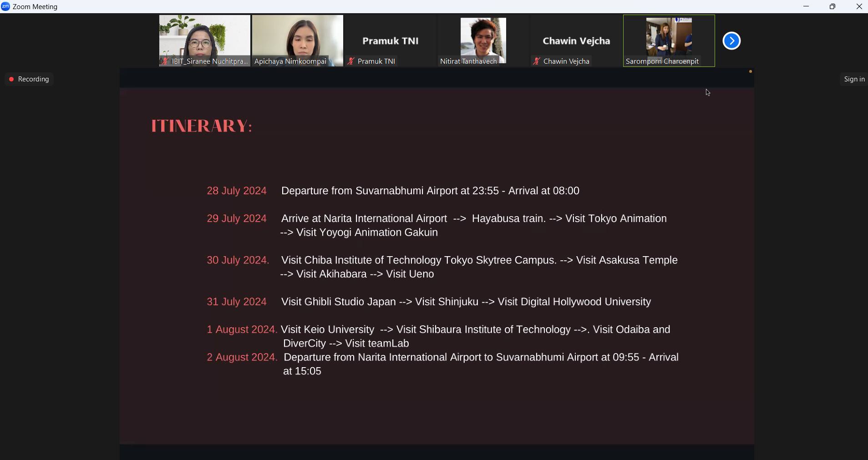The image size is (868, 460).
Task: Click the 30 July 2024 date text
Action: (238, 261)
